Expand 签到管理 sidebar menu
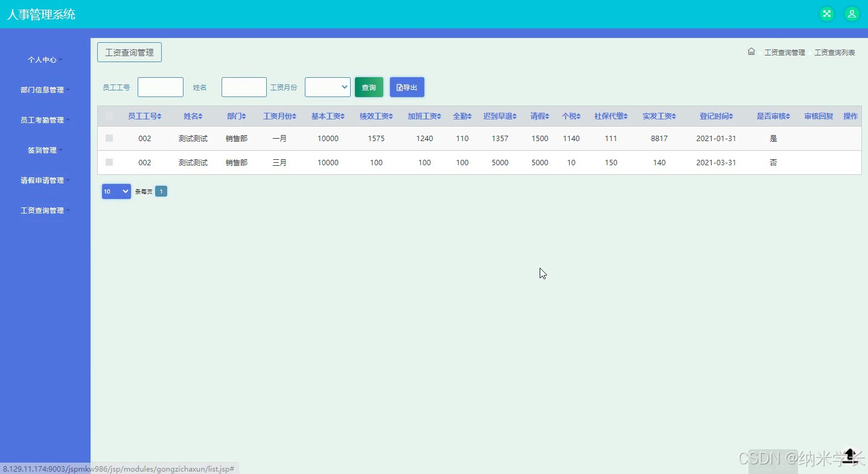The width and height of the screenshot is (868, 474). pyautogui.click(x=45, y=150)
